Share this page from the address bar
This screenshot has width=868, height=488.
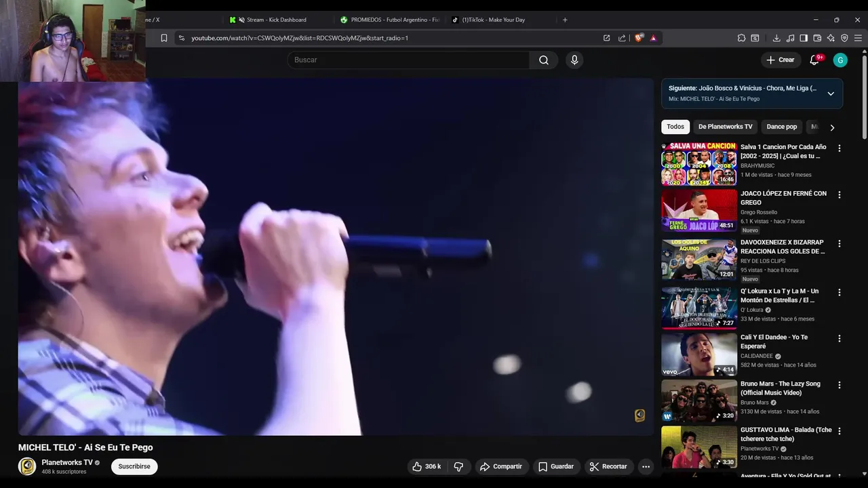pyautogui.click(x=622, y=38)
